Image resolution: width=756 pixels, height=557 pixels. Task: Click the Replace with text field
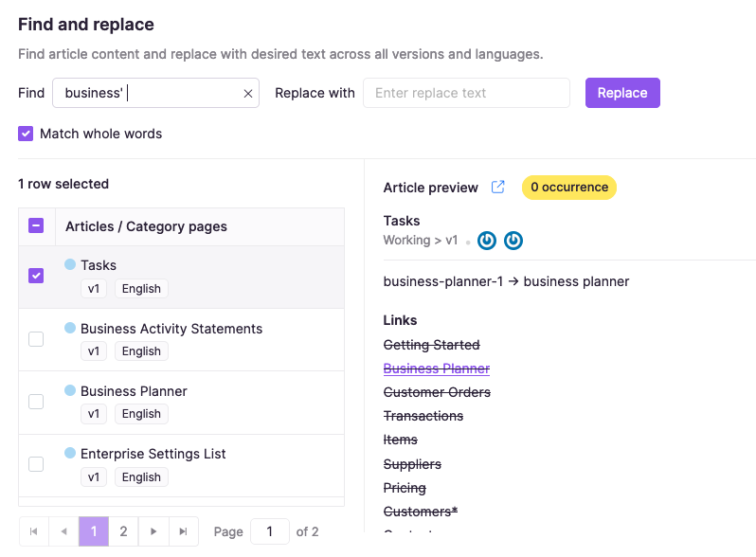(x=466, y=93)
